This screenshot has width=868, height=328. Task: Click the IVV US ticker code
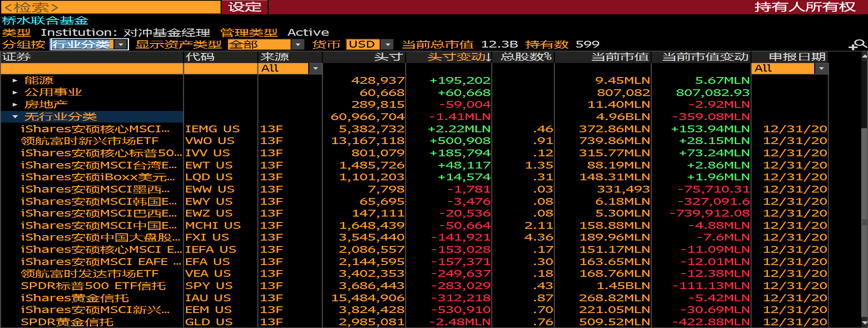[208, 153]
